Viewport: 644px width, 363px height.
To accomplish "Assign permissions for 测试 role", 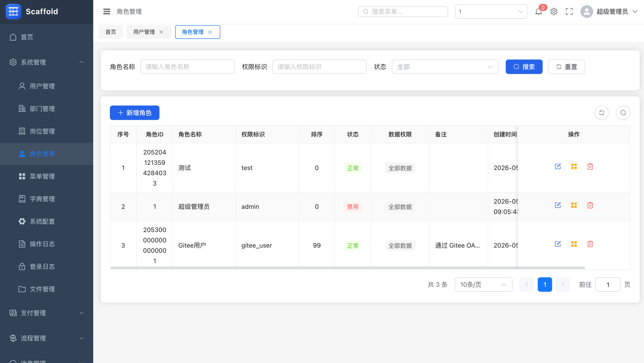I will [x=574, y=166].
